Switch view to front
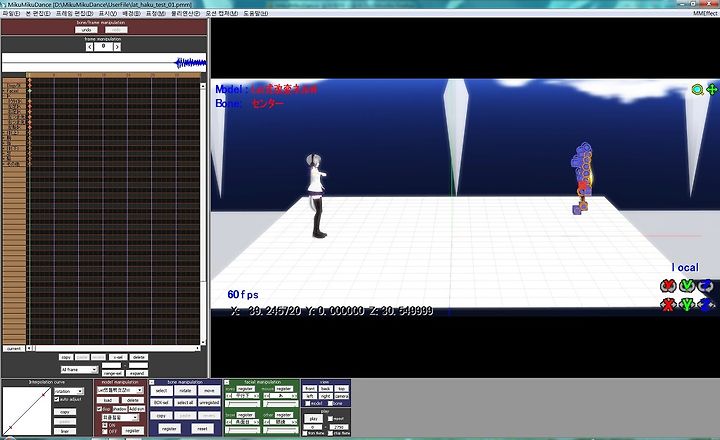720x440 pixels. pyautogui.click(x=310, y=389)
